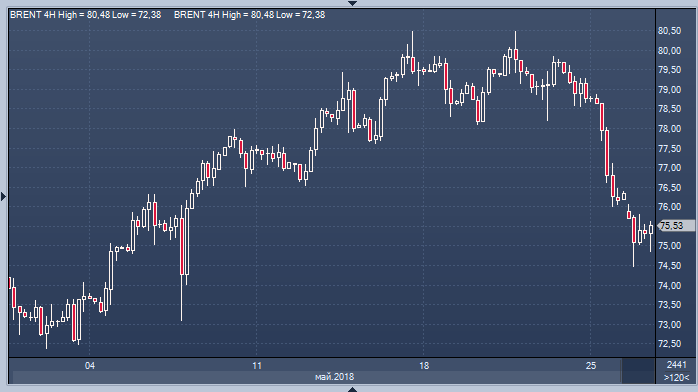Select the 11 date on the time axis
Image resolution: width=698 pixels, height=392 pixels.
257,366
